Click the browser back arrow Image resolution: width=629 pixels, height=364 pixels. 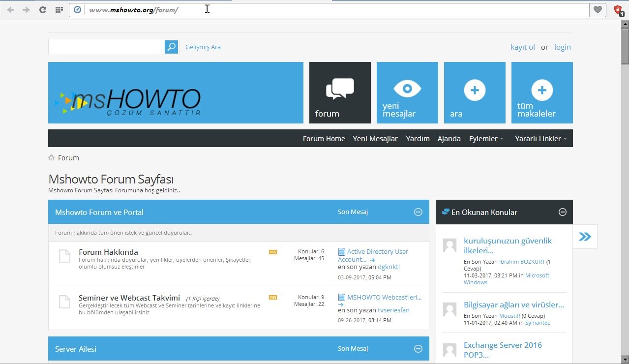pos(10,9)
